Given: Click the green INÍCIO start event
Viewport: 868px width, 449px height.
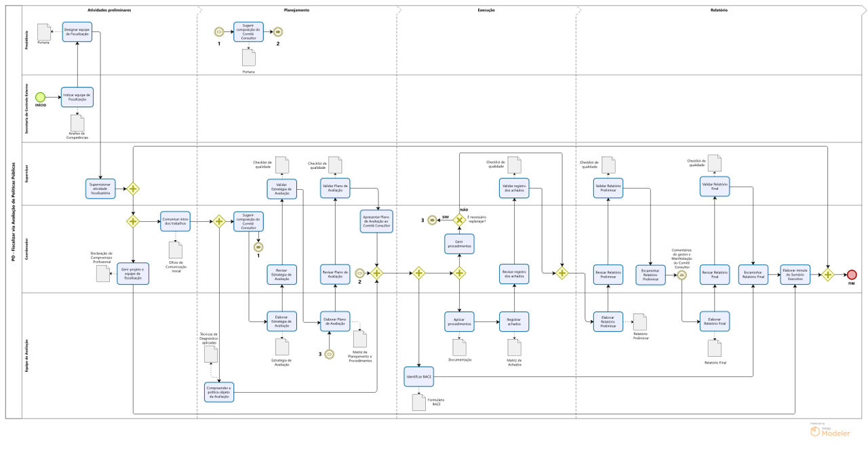Looking at the screenshot, I should (x=41, y=97).
